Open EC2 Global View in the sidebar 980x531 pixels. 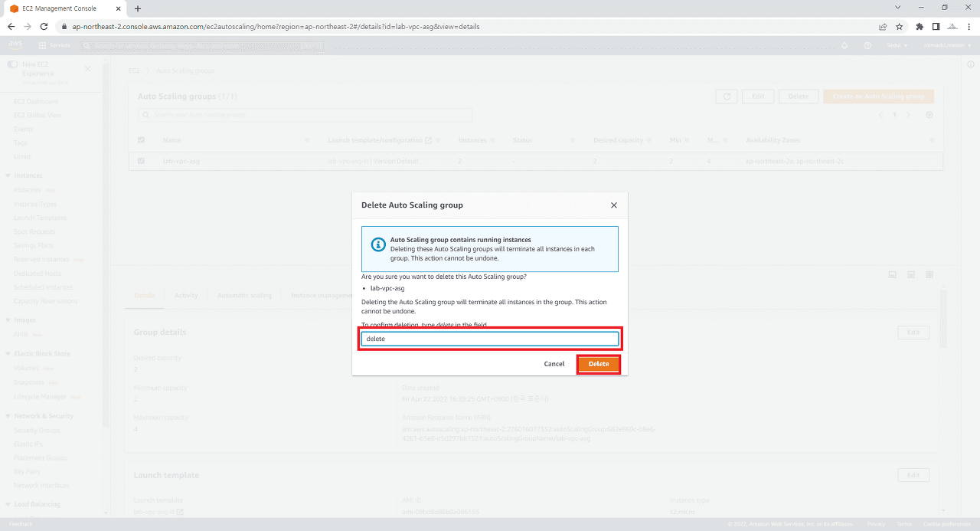click(38, 115)
